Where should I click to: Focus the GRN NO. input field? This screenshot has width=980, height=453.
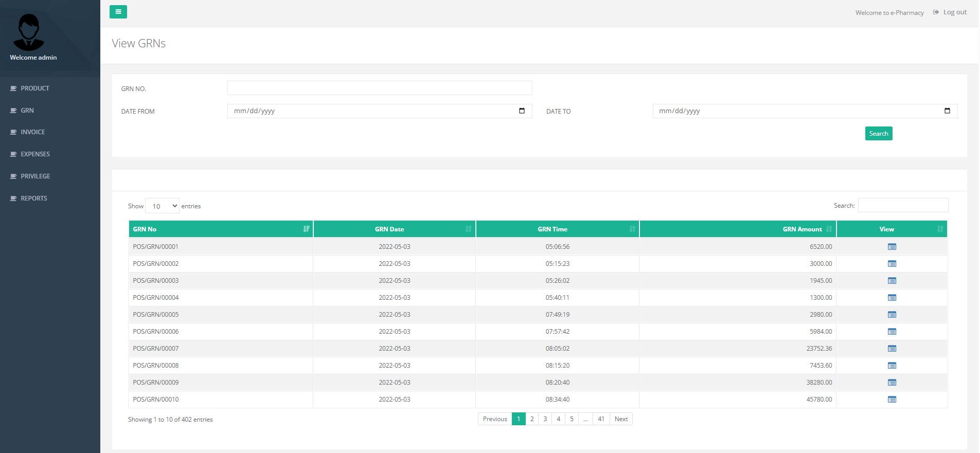click(380, 88)
